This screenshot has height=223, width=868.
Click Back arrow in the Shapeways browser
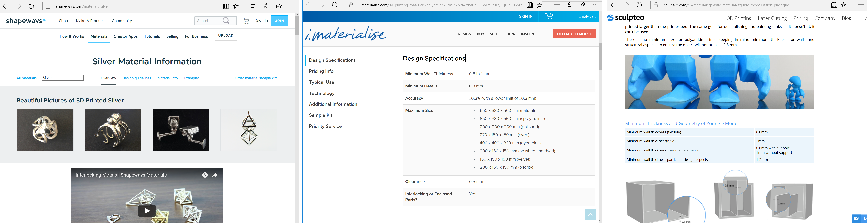(6, 6)
